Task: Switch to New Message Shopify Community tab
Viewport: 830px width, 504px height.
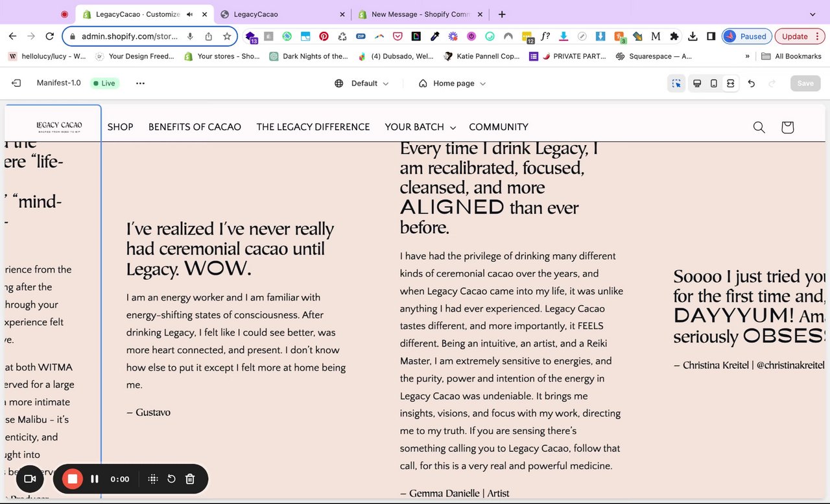Action: click(420, 14)
